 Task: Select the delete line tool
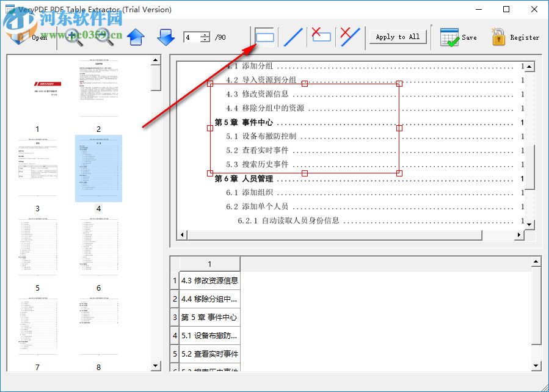349,37
